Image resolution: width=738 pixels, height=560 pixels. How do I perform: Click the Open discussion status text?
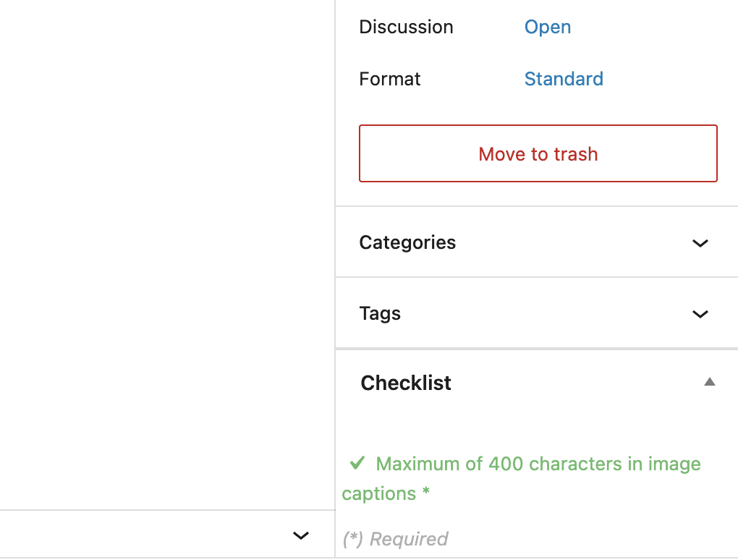click(x=547, y=27)
